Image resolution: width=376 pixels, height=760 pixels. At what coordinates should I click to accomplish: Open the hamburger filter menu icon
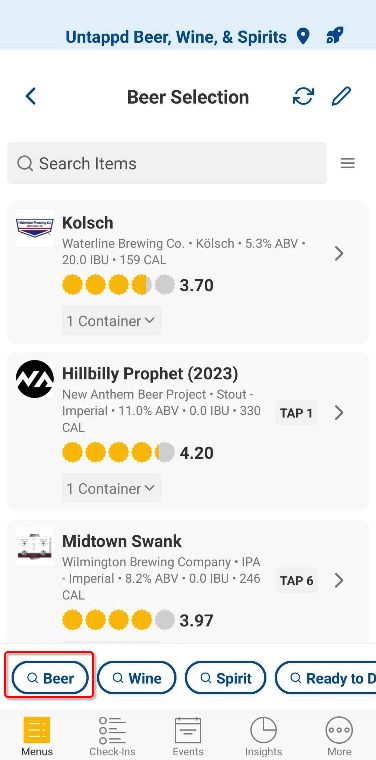pyautogui.click(x=348, y=163)
